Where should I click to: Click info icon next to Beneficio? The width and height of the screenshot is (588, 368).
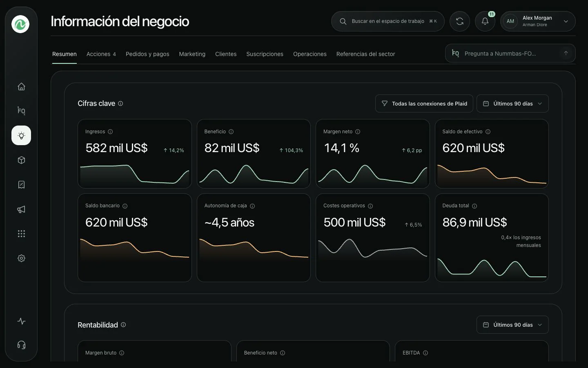pyautogui.click(x=231, y=132)
